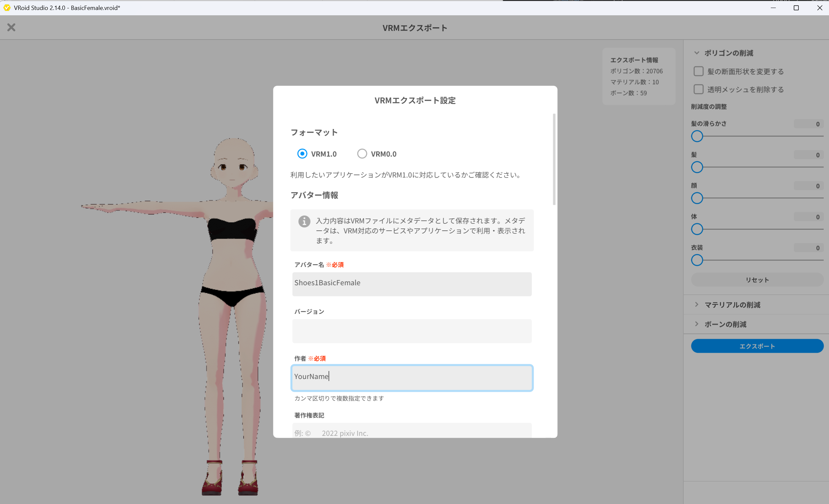This screenshot has width=829, height=504.
Task: Edit the avatar name field Shoes1BasicFemale
Action: coord(412,284)
